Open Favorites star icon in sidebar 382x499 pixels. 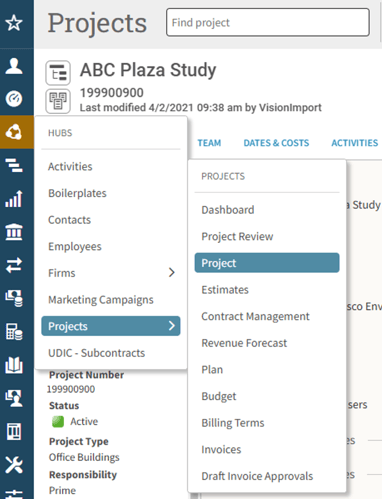14,23
